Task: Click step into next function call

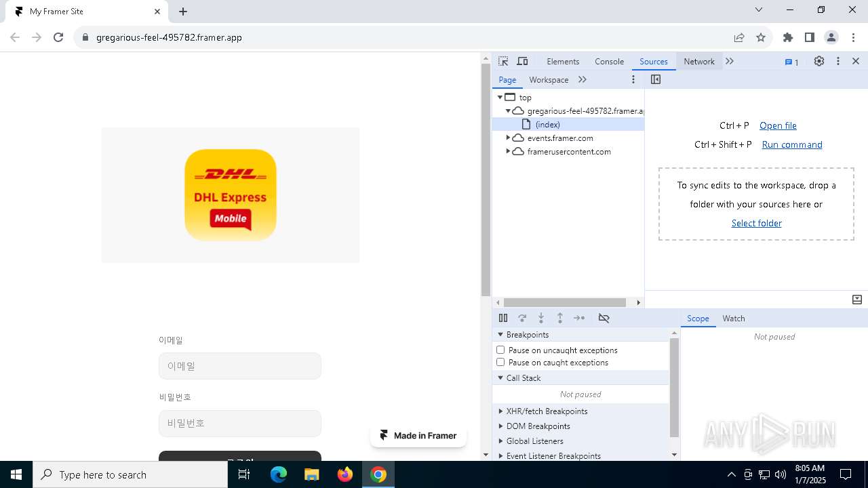Action: [541, 318]
